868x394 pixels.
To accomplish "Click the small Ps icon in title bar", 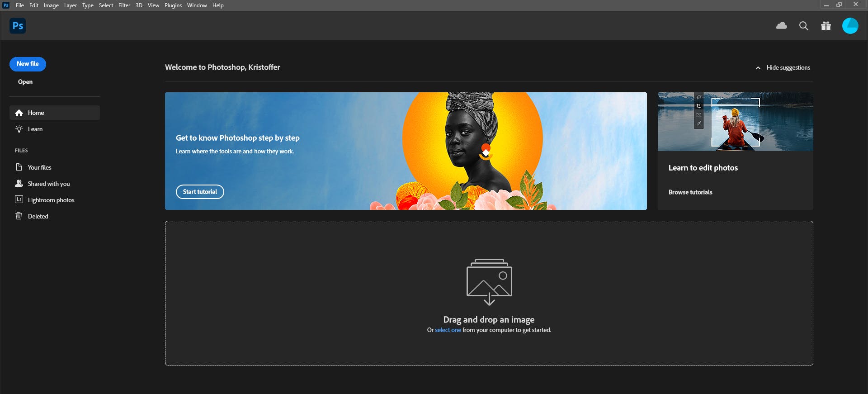I will (6, 5).
